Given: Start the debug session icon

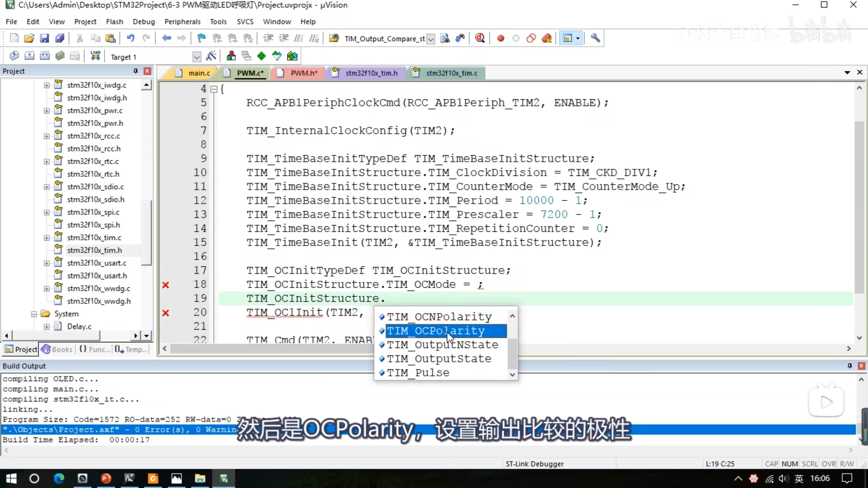Looking at the screenshot, I should pyautogui.click(x=480, y=38).
